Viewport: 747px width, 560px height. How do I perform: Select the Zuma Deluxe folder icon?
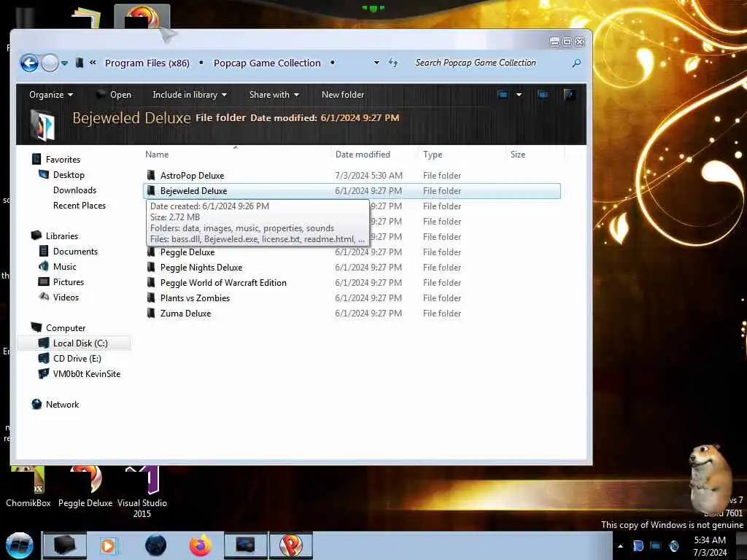[151, 314]
